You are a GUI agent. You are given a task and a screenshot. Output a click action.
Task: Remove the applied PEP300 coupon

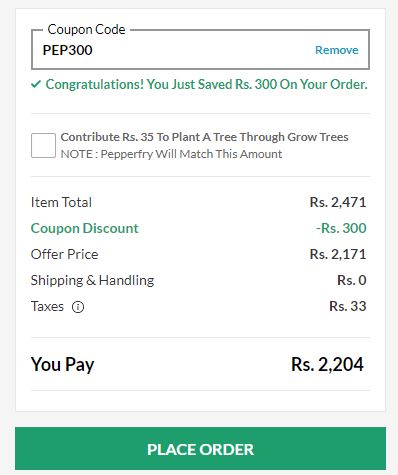(337, 50)
